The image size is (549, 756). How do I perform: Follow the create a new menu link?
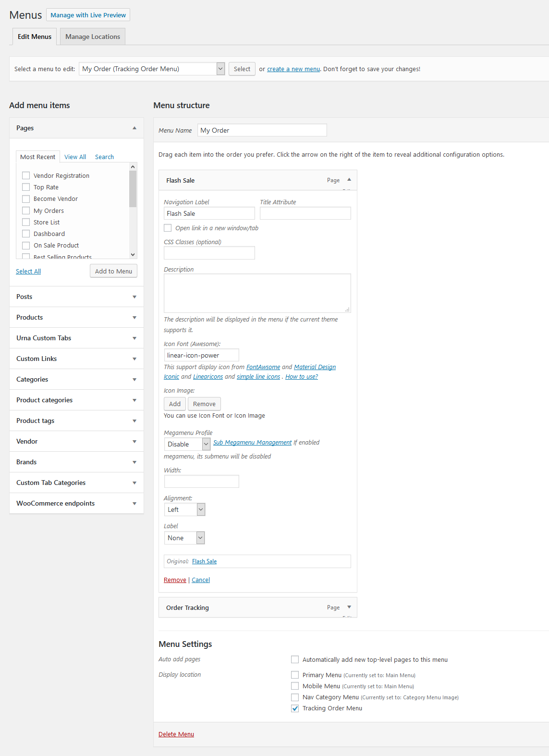tap(293, 69)
